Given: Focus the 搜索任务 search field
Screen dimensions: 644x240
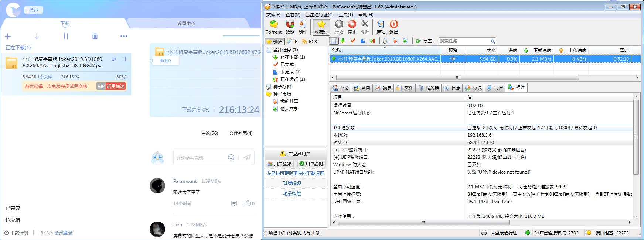Looking at the screenshot, I should (464, 41).
